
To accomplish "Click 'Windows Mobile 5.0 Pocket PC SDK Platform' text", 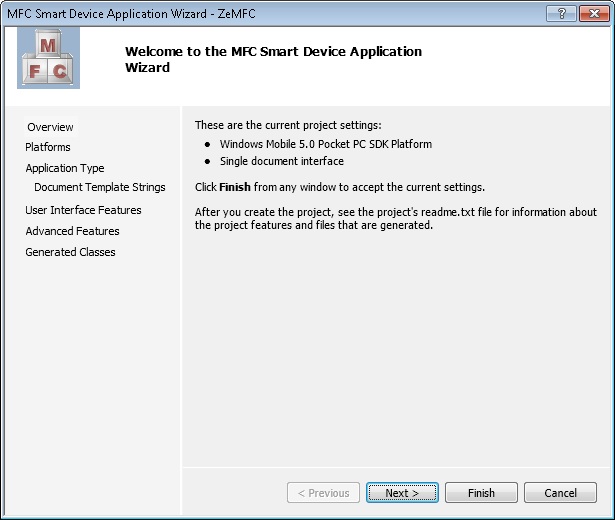I will (326, 144).
